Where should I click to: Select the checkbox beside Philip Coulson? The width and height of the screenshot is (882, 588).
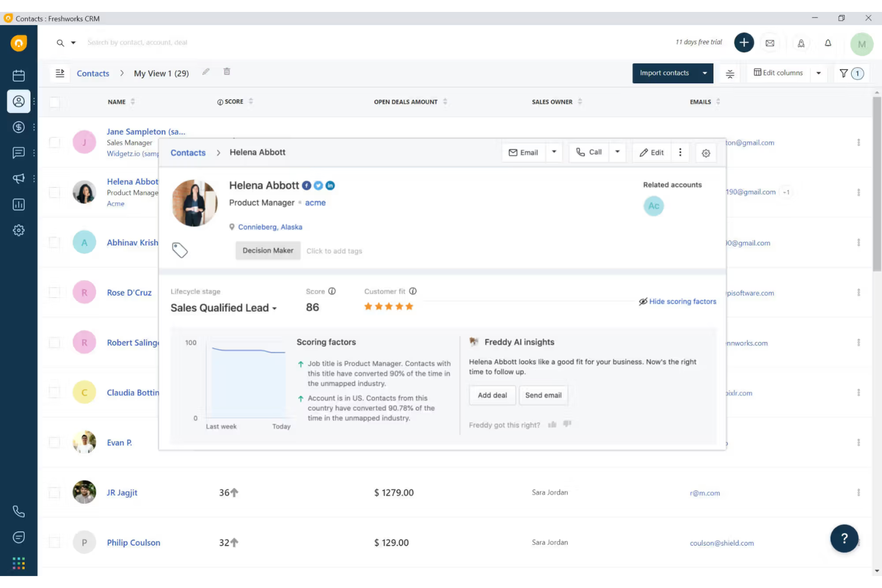tap(54, 542)
